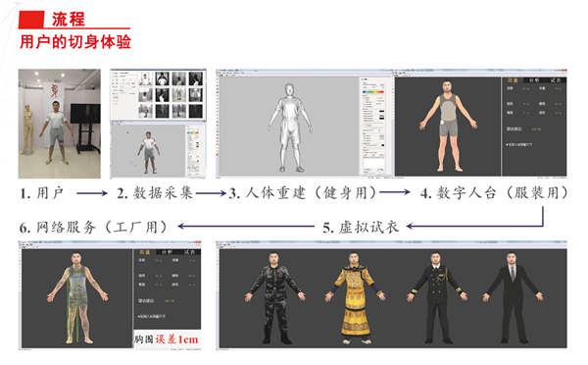The image size is (588, 365).
Task: Select the first color capture thumbnail
Action: tap(145, 78)
